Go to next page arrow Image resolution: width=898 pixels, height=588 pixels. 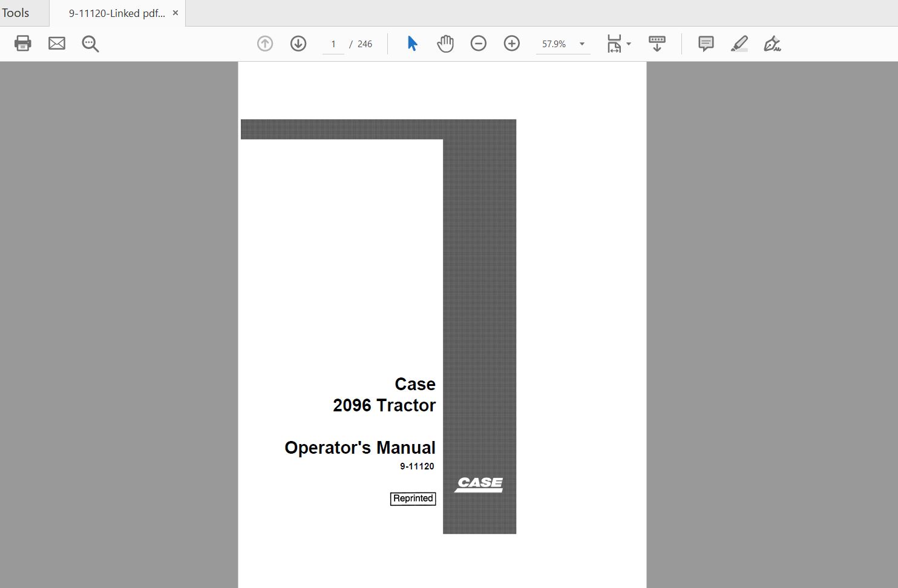(x=298, y=44)
